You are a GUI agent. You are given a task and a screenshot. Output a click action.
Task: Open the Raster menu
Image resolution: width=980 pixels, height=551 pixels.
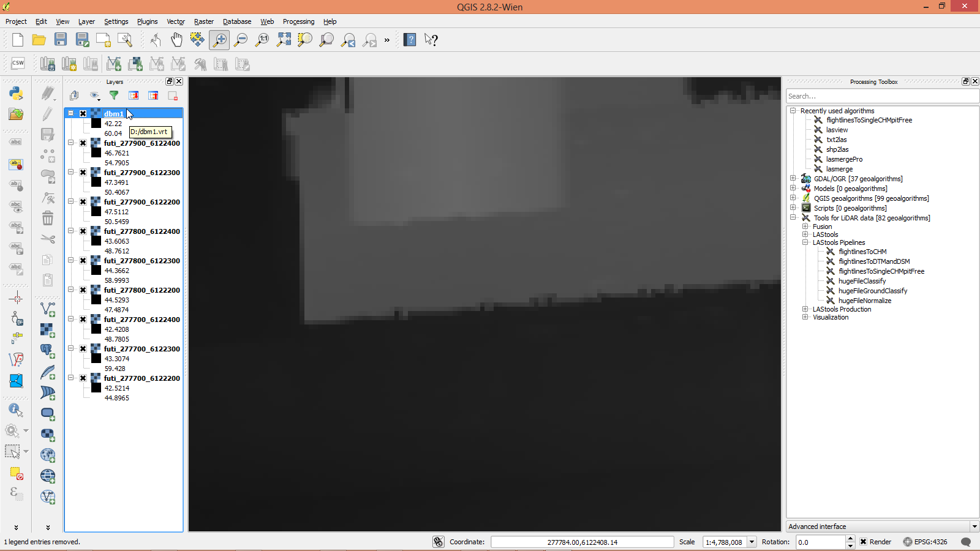(x=203, y=21)
